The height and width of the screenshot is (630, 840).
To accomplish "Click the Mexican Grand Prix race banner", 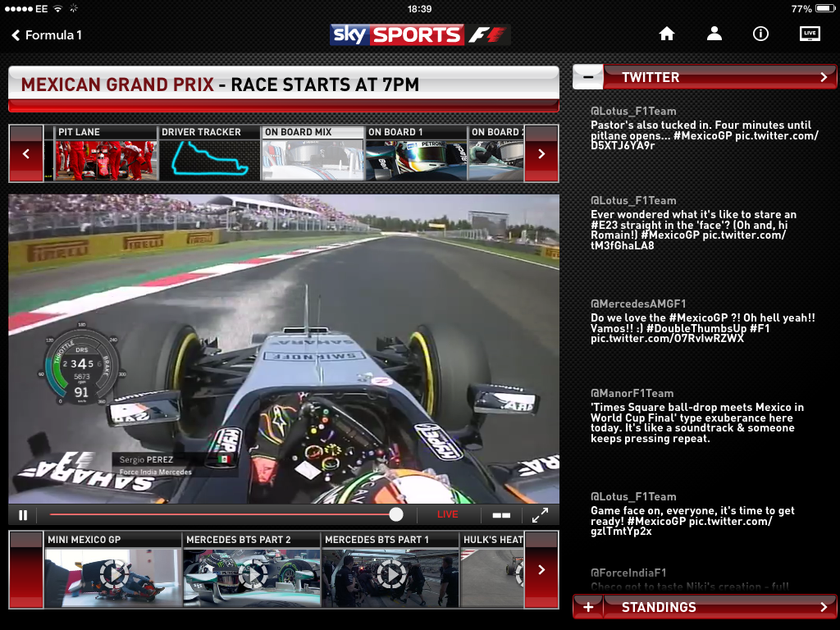I will [x=284, y=89].
